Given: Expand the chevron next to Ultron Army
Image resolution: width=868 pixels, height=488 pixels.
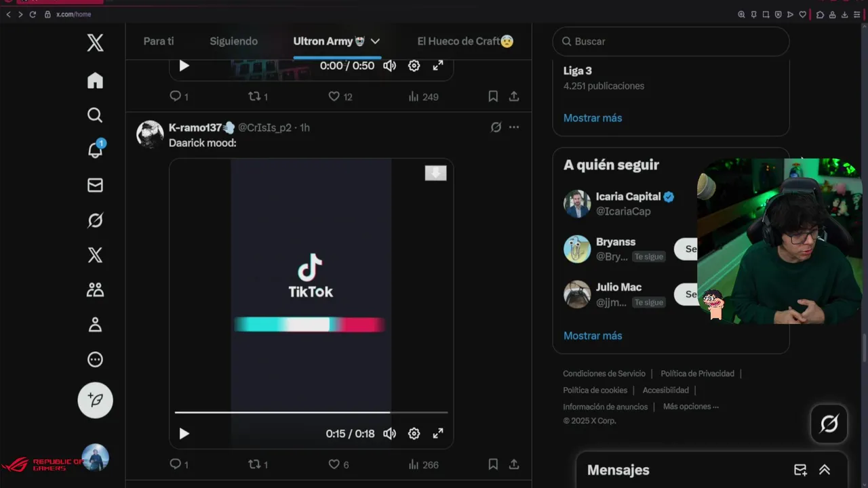Looking at the screenshot, I should click(x=375, y=41).
